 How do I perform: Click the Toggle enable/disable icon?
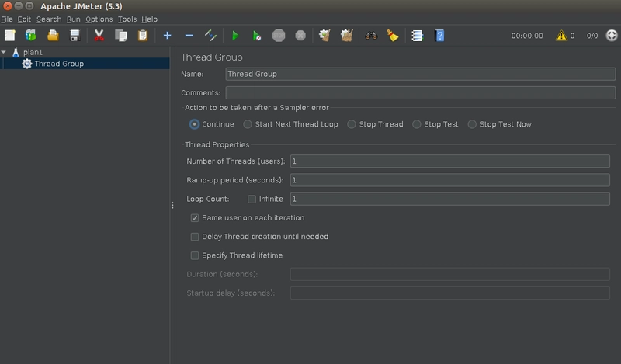[210, 36]
